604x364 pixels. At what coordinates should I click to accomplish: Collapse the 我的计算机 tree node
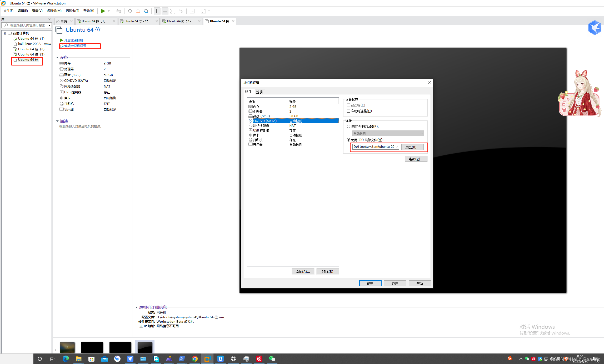(5, 33)
